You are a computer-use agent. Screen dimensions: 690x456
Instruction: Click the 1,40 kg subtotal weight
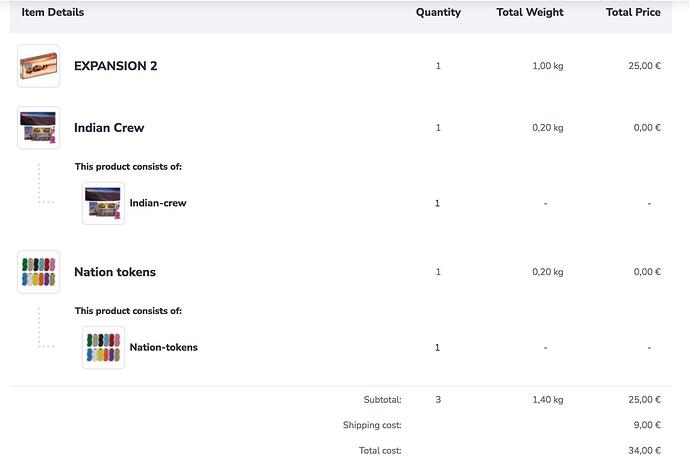tap(548, 400)
